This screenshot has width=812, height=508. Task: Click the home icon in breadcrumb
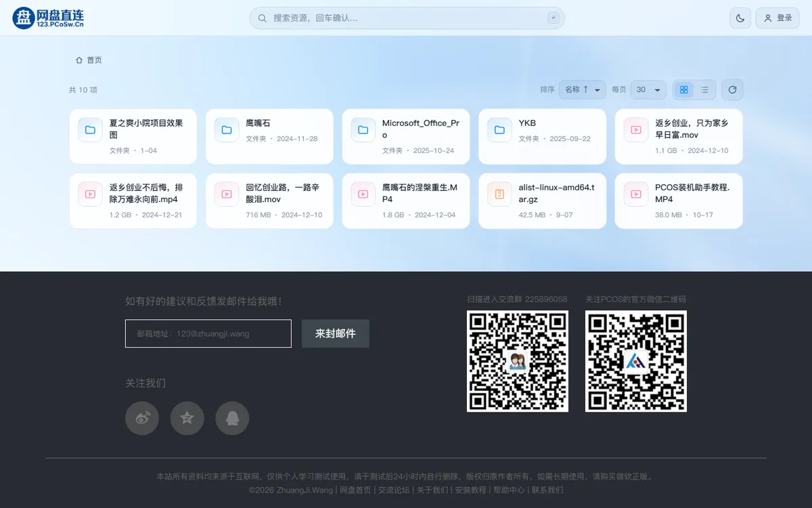[x=79, y=60]
